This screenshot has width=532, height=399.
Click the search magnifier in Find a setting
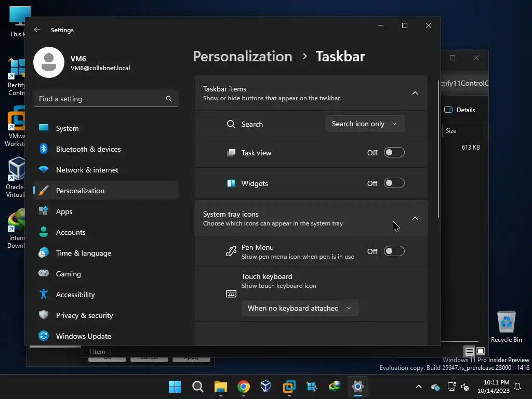point(169,99)
